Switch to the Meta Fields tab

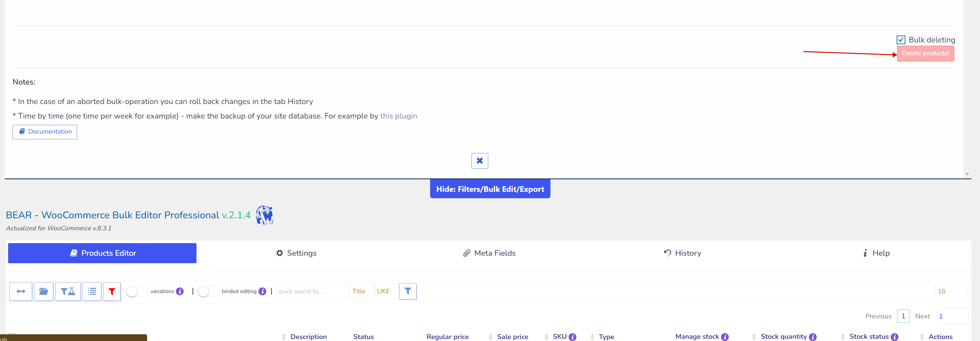pos(489,253)
